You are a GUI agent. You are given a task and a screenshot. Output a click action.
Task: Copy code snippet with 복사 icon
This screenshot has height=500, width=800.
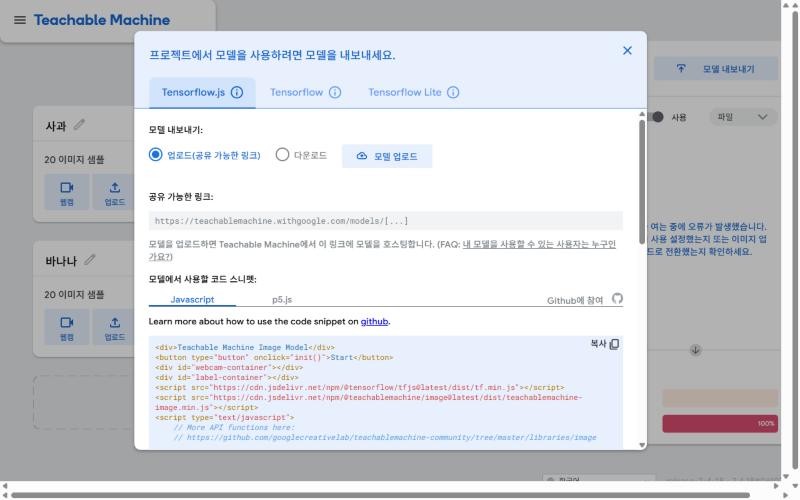614,344
